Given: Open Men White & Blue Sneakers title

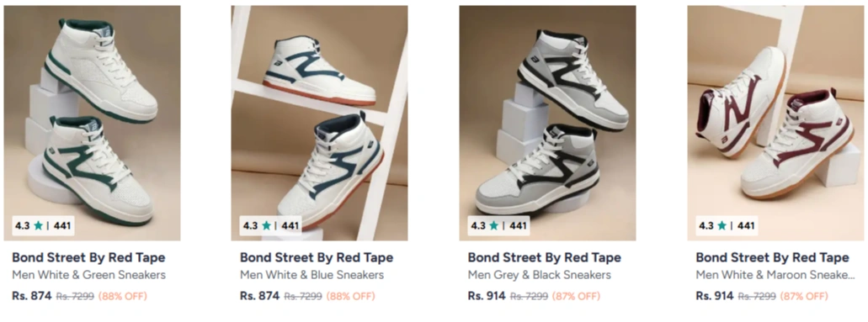Looking at the screenshot, I should 312,275.
